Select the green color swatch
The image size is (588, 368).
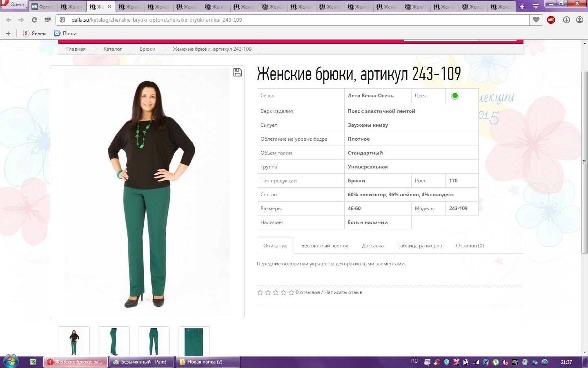click(x=455, y=96)
